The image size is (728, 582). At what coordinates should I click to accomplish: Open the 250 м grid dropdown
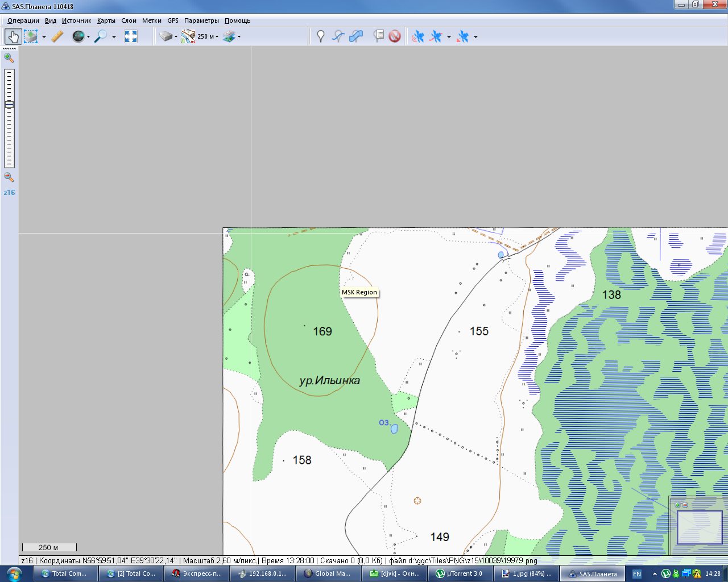[x=208, y=37]
